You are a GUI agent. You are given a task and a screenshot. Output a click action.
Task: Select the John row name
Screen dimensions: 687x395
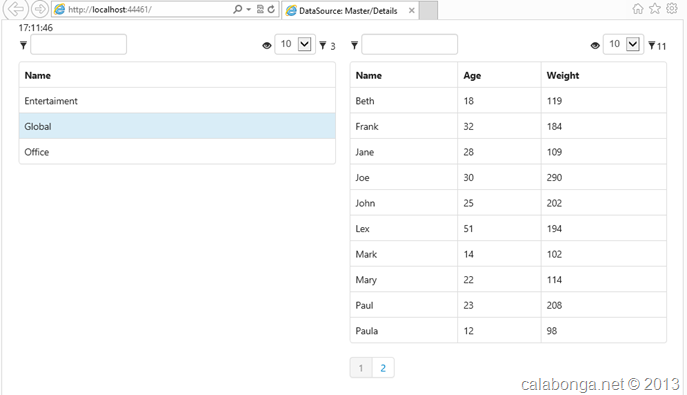click(x=365, y=203)
